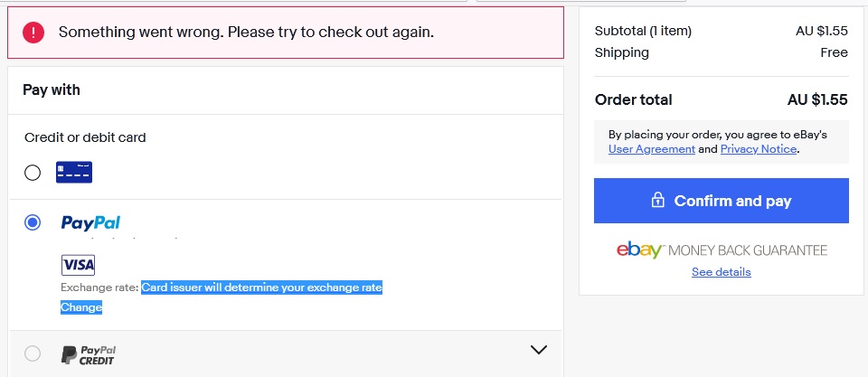Click Change to edit PayPal funding
Viewport: 868px width, 377px height.
[81, 307]
